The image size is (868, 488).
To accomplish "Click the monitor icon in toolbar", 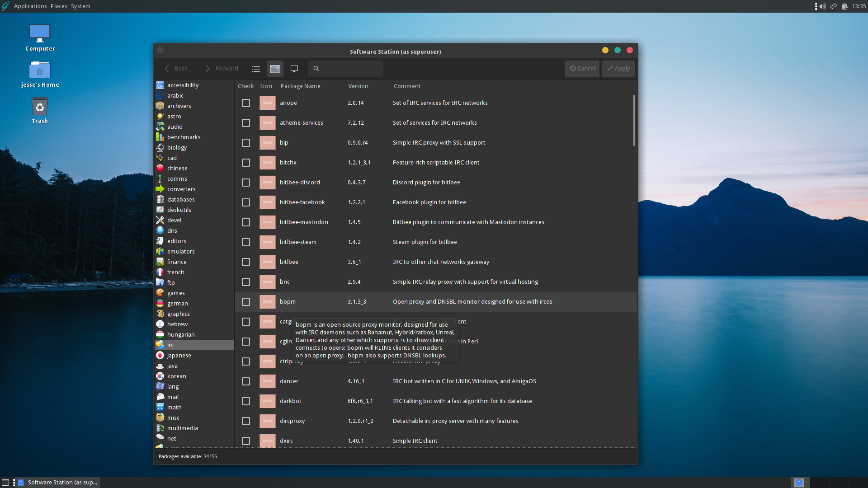I will tap(294, 69).
